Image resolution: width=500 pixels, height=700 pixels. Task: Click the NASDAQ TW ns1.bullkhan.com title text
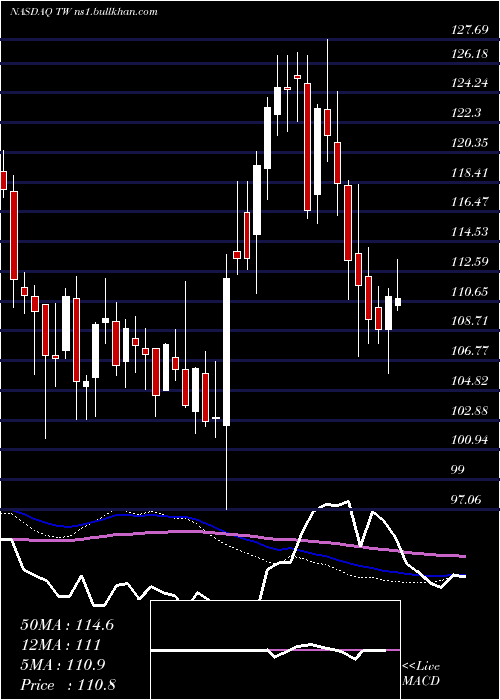[83, 12]
